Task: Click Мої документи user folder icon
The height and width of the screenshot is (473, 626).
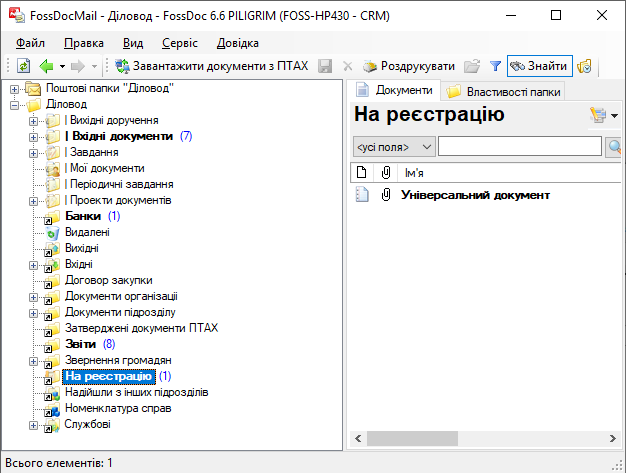Action: 52,168
